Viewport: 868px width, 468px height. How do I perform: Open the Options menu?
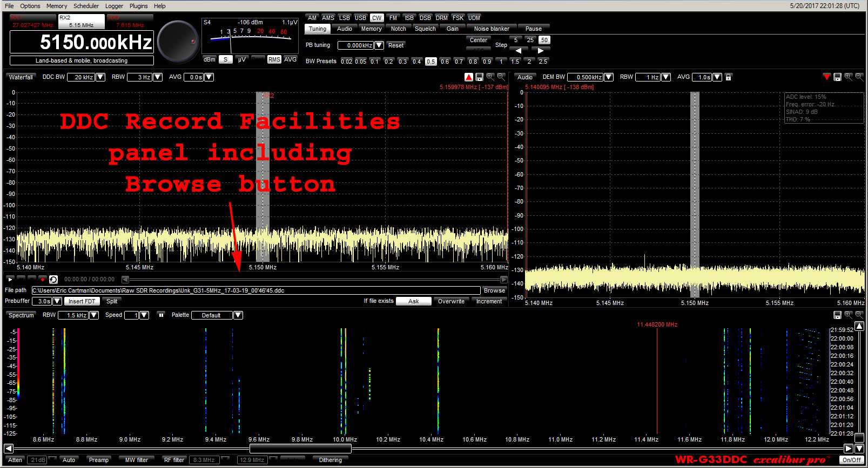click(x=30, y=6)
